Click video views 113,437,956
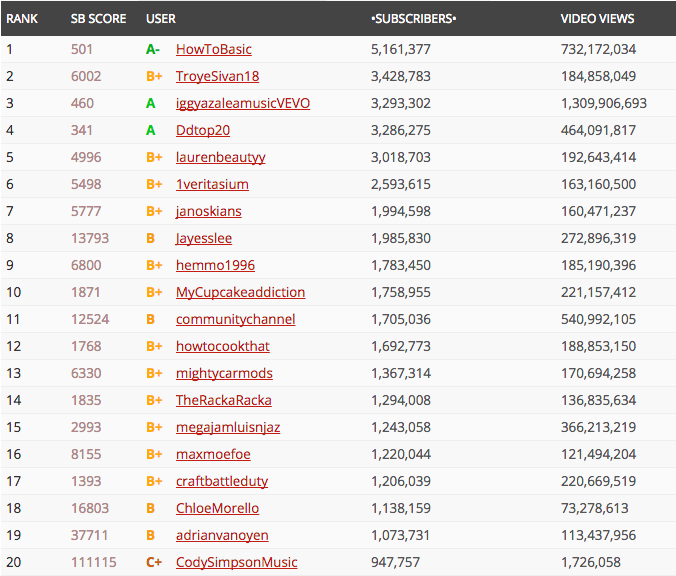Viewport: 676px width, 576px height. pos(598,535)
